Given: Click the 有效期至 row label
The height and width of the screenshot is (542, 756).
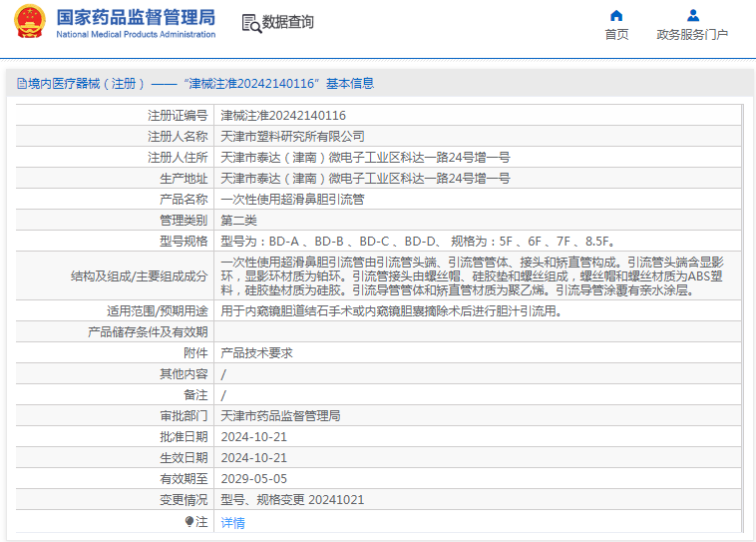Looking at the screenshot, I should 184,479.
